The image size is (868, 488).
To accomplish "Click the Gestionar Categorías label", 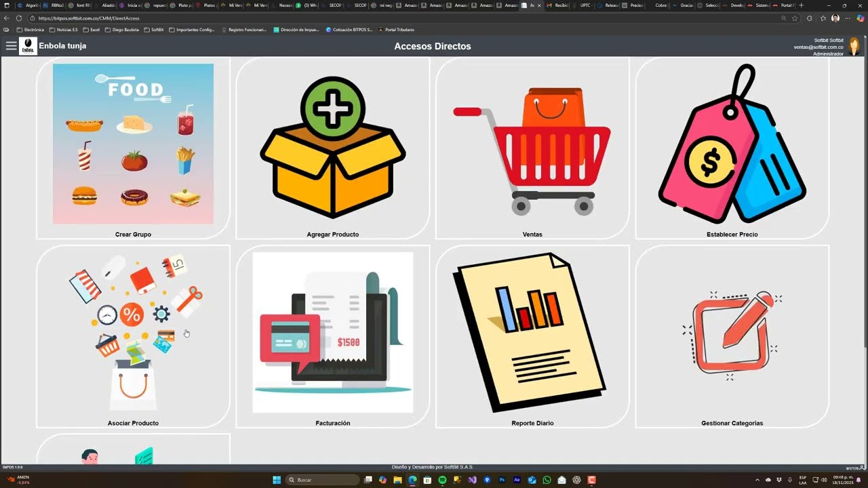I will 732,423.
